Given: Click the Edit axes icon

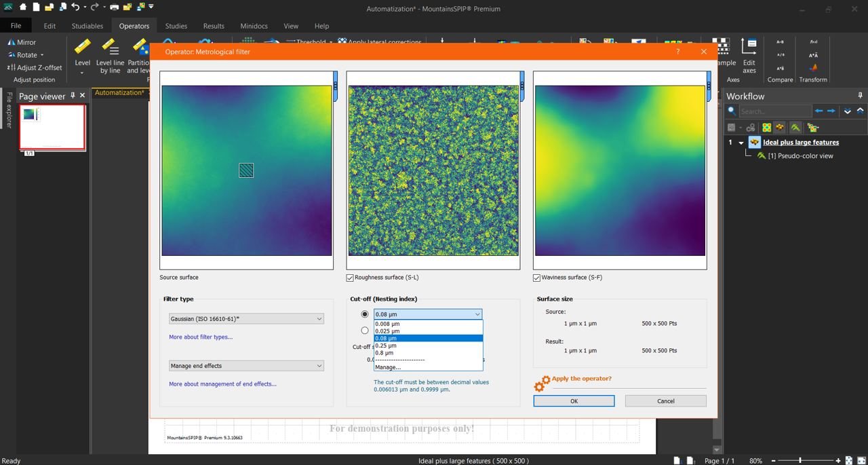Looking at the screenshot, I should click(749, 48).
